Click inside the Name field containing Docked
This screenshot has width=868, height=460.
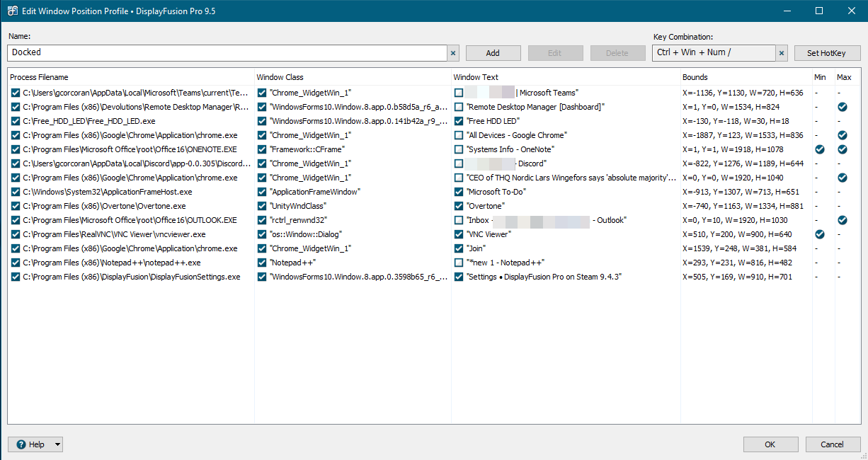tap(227, 53)
